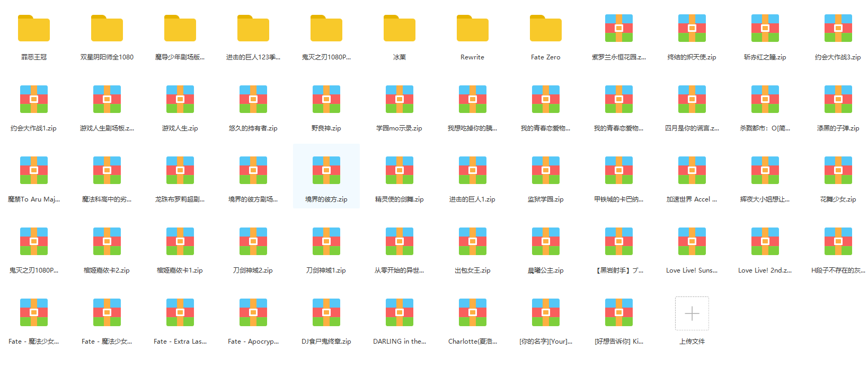Select the 晨曦公主.zip archive icon

pos(546,241)
